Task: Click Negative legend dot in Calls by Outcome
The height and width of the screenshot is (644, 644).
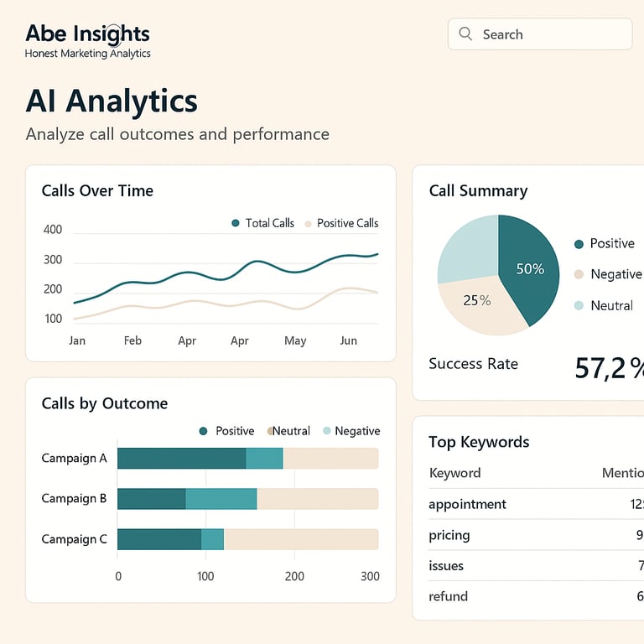Action: pyautogui.click(x=326, y=431)
